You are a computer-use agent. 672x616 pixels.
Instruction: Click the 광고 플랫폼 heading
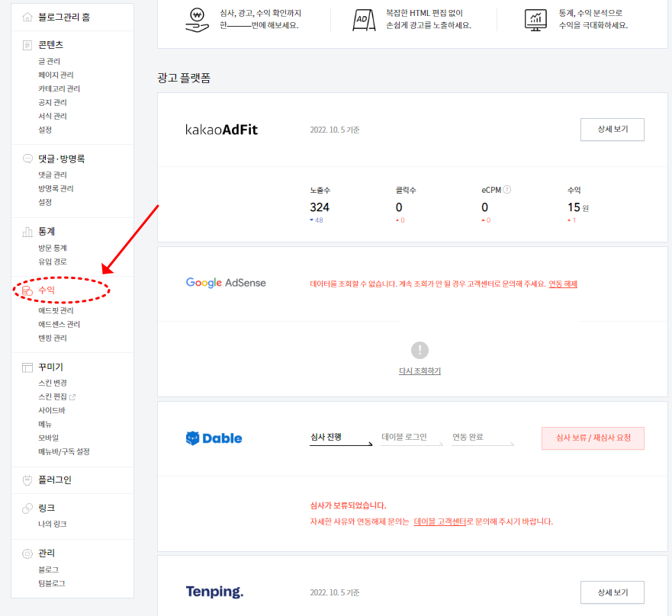click(x=184, y=78)
